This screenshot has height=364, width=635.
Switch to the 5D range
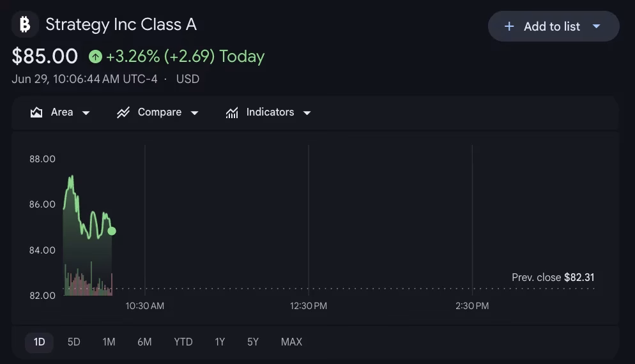(x=73, y=342)
